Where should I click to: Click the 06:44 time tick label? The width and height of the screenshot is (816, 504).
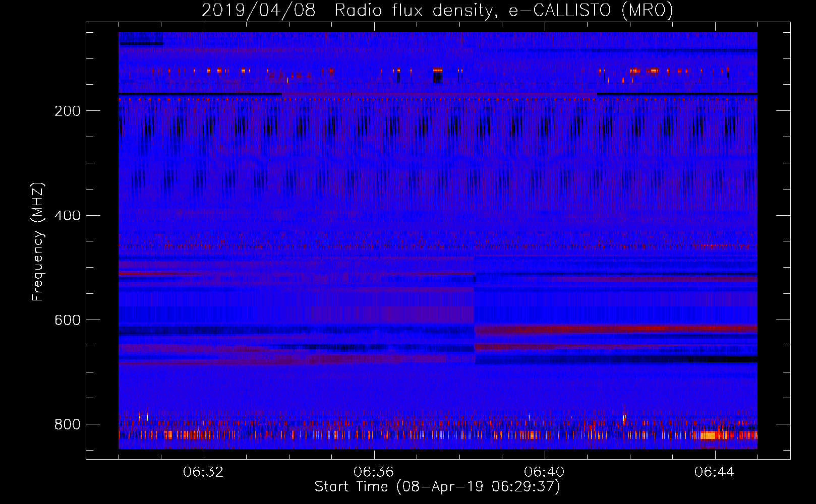715,472
